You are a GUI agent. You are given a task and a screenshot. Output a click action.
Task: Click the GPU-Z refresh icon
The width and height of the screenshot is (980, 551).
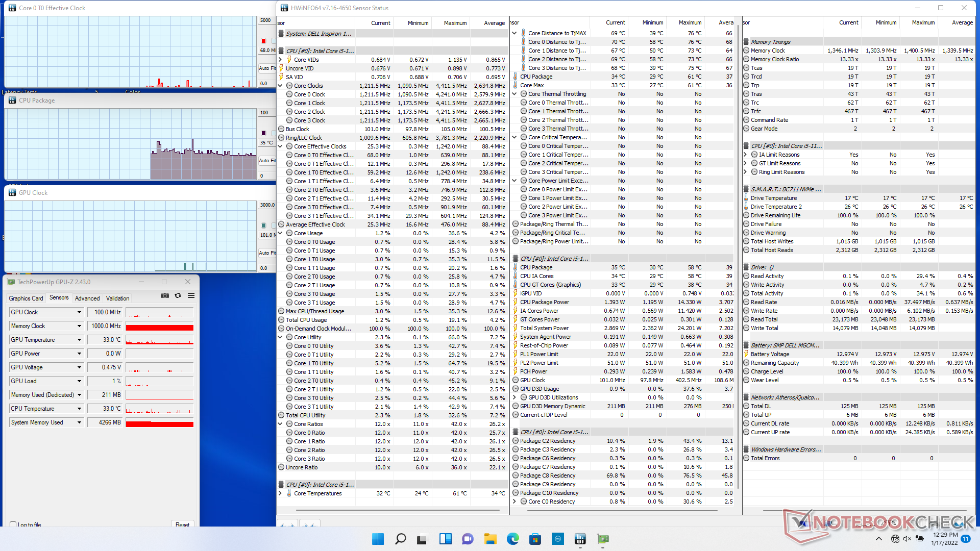(x=178, y=295)
